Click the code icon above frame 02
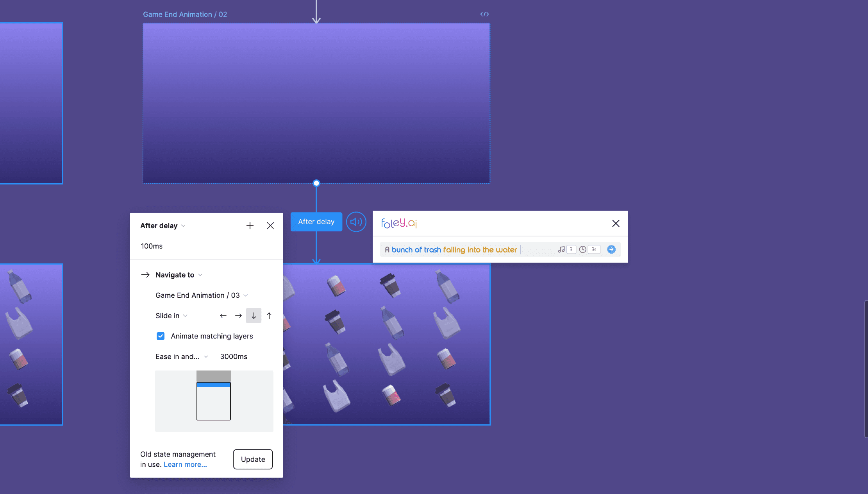The width and height of the screenshot is (868, 494). (x=484, y=14)
